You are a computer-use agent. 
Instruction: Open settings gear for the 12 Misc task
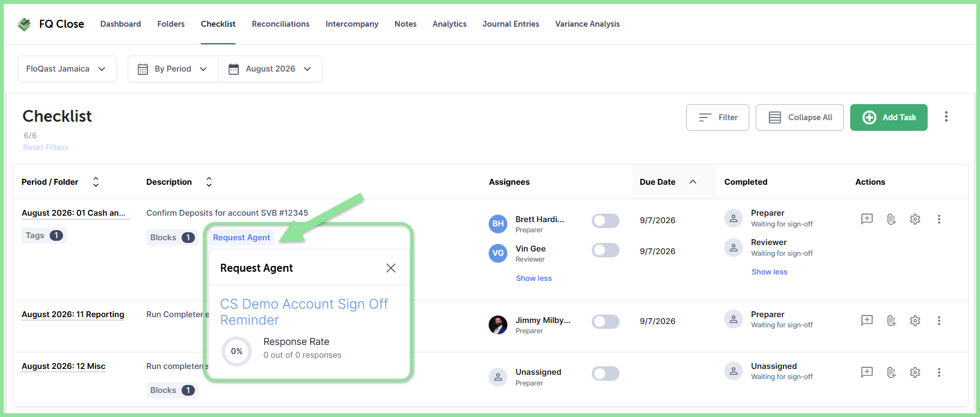(x=915, y=372)
